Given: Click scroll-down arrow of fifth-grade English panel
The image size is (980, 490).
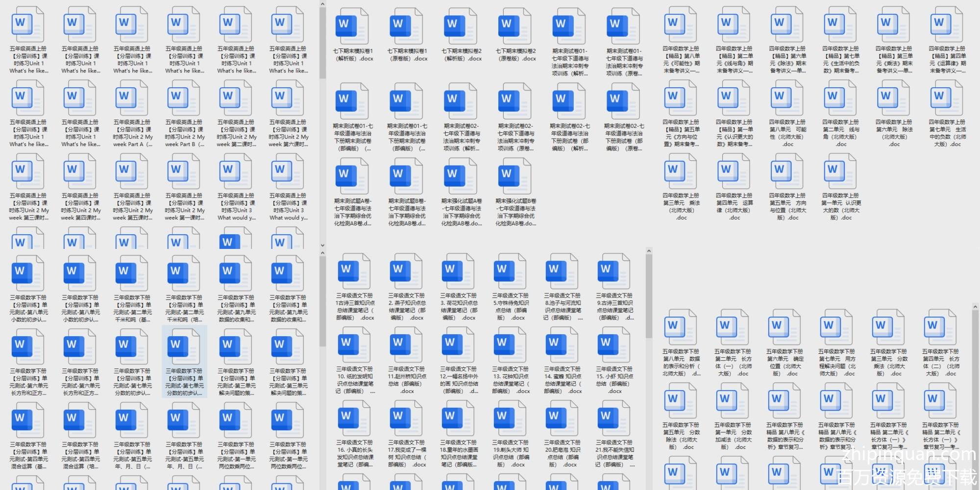Looking at the screenshot, I should [322, 245].
